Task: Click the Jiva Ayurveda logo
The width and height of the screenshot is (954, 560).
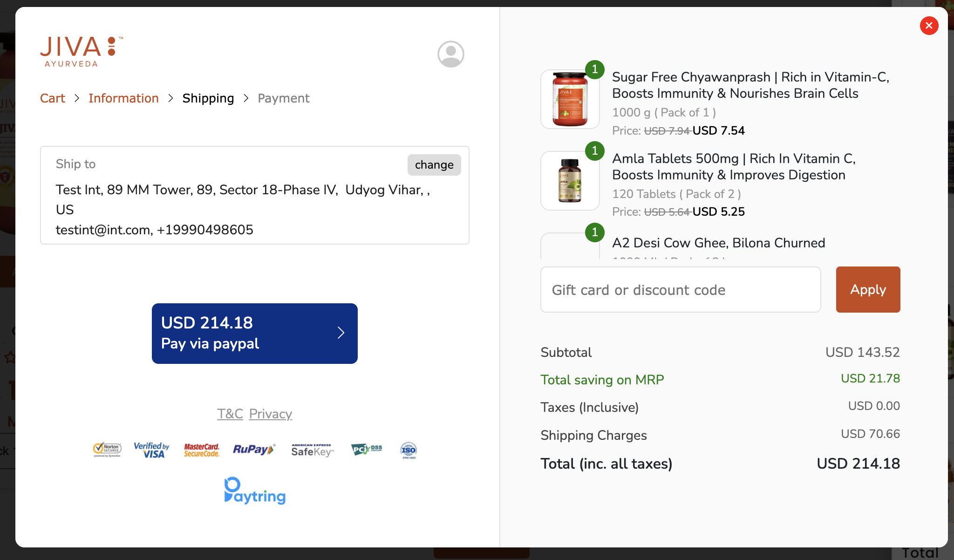Action: 81,52
